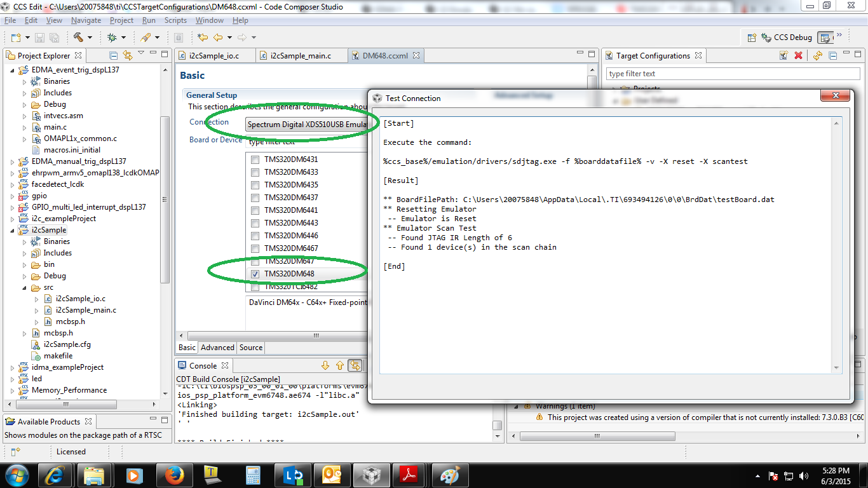Check the TMS320DM6441 checkbox
868x488 pixels.
tap(255, 210)
